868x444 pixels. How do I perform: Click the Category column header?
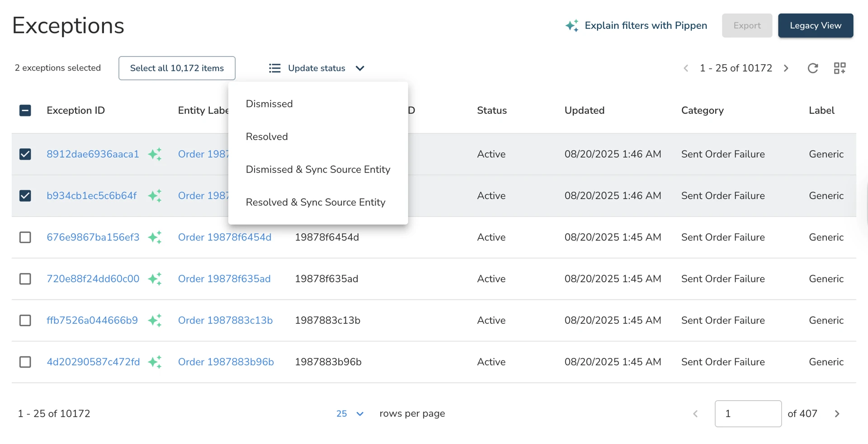[x=702, y=111]
